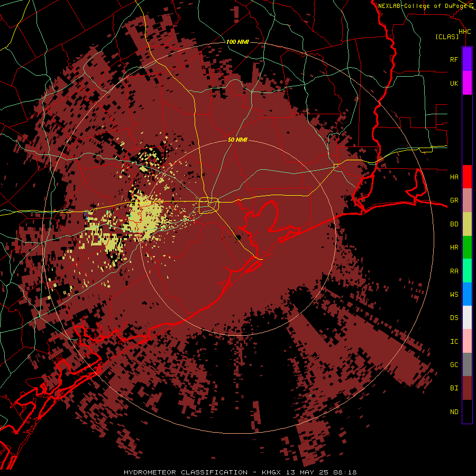Click the RF legend label
476x476 pixels.
pos(454,59)
